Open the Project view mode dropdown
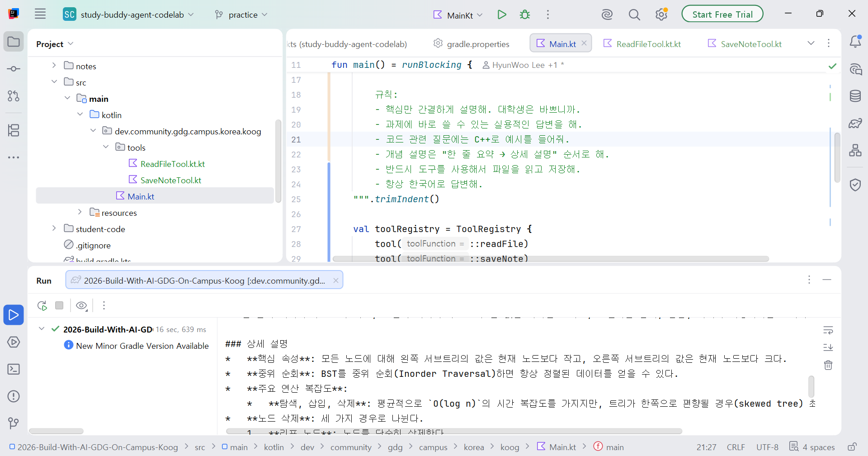 click(x=55, y=44)
